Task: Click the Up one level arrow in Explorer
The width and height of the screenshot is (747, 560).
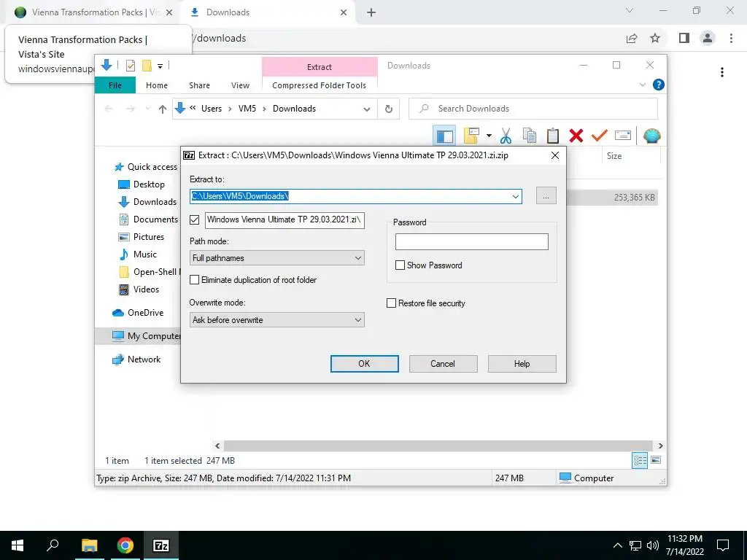Action: pos(163,109)
